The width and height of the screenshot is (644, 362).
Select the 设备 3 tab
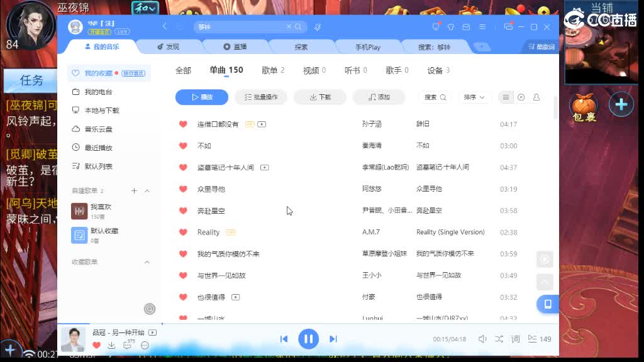tap(438, 70)
